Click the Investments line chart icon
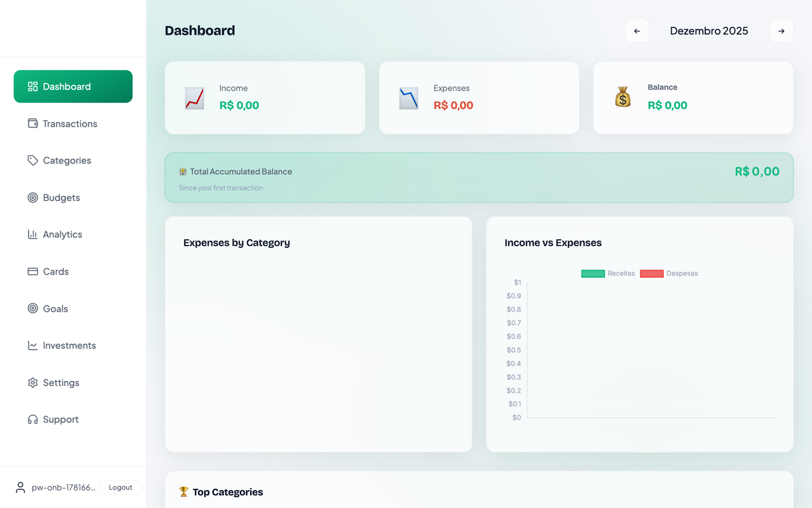 click(32, 345)
